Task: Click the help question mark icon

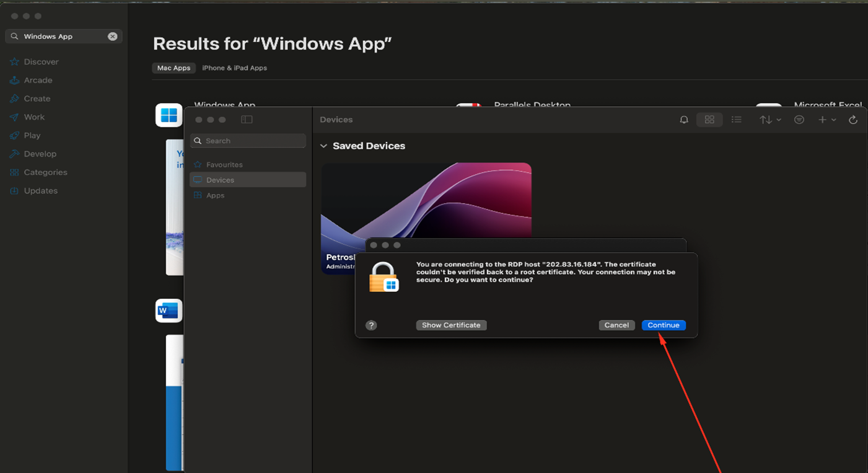Action: (371, 325)
